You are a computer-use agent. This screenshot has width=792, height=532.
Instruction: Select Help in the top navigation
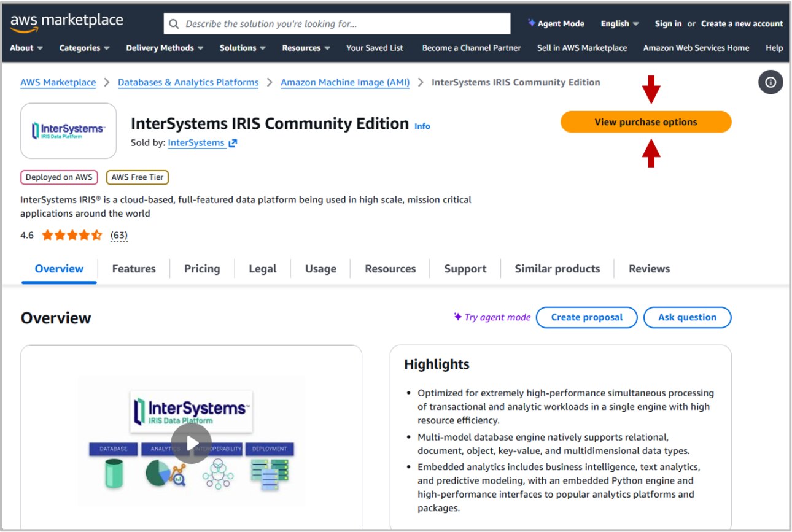[x=774, y=47]
